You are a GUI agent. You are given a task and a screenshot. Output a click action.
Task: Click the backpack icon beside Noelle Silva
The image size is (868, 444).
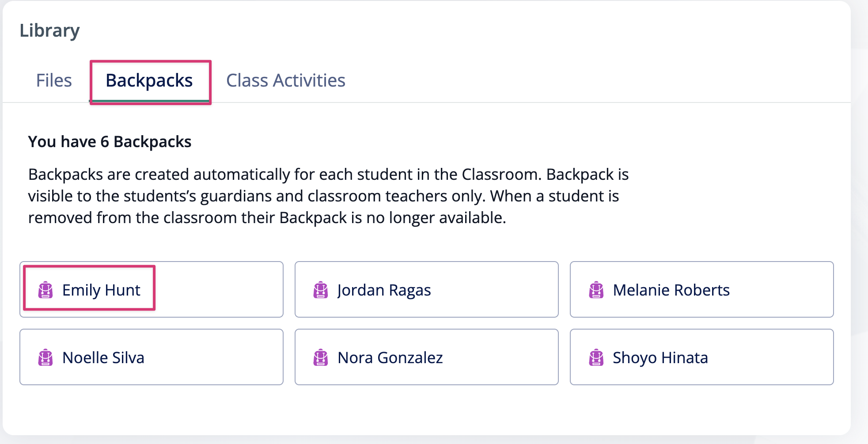pos(45,358)
